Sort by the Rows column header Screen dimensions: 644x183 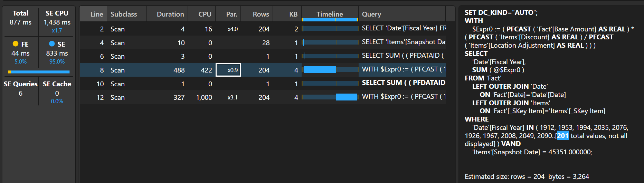(261, 14)
